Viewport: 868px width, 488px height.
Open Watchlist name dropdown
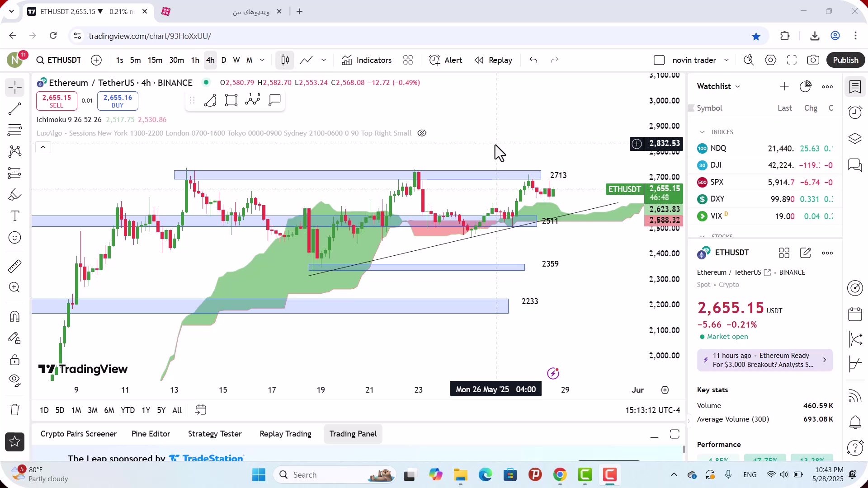coord(719,86)
